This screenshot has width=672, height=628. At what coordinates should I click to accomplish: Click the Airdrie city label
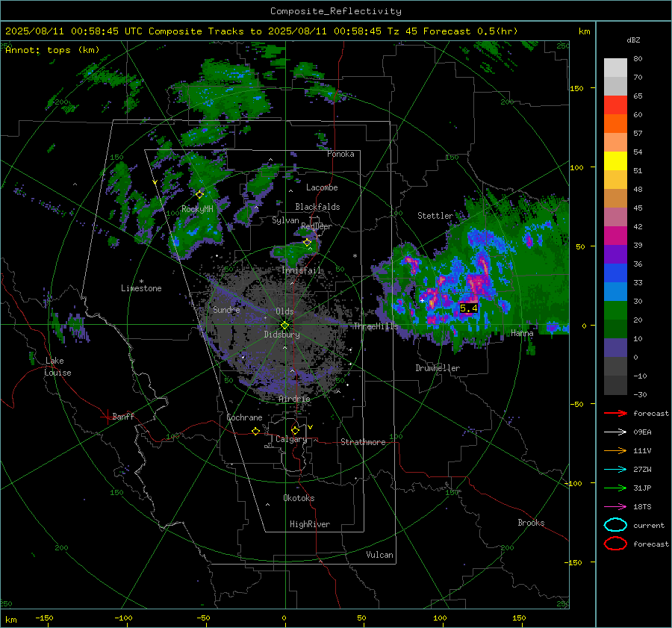tap(294, 399)
